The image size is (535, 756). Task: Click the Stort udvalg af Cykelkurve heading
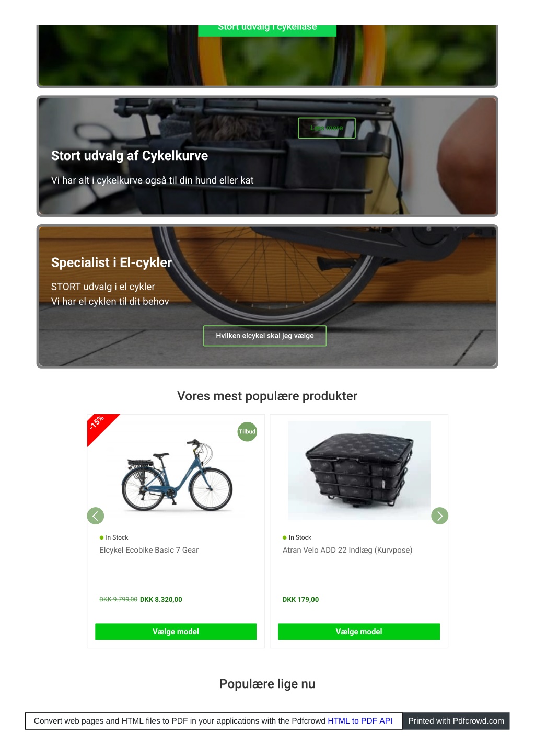coord(130,156)
